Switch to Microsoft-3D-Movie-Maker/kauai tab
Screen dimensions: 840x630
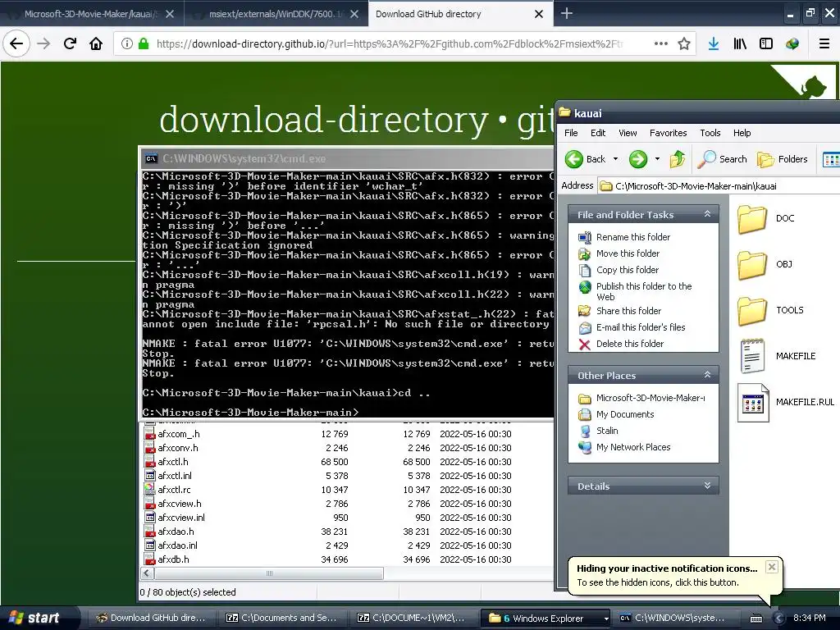click(x=92, y=14)
